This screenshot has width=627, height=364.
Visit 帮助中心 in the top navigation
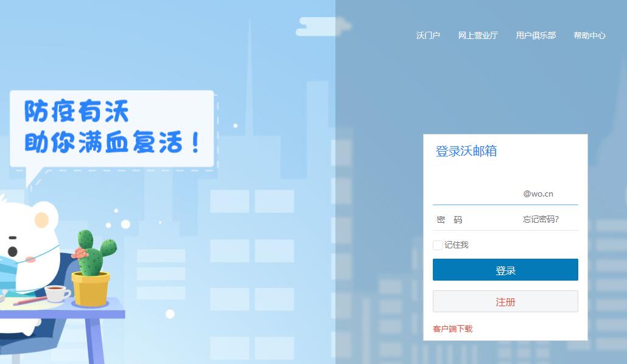click(x=589, y=35)
